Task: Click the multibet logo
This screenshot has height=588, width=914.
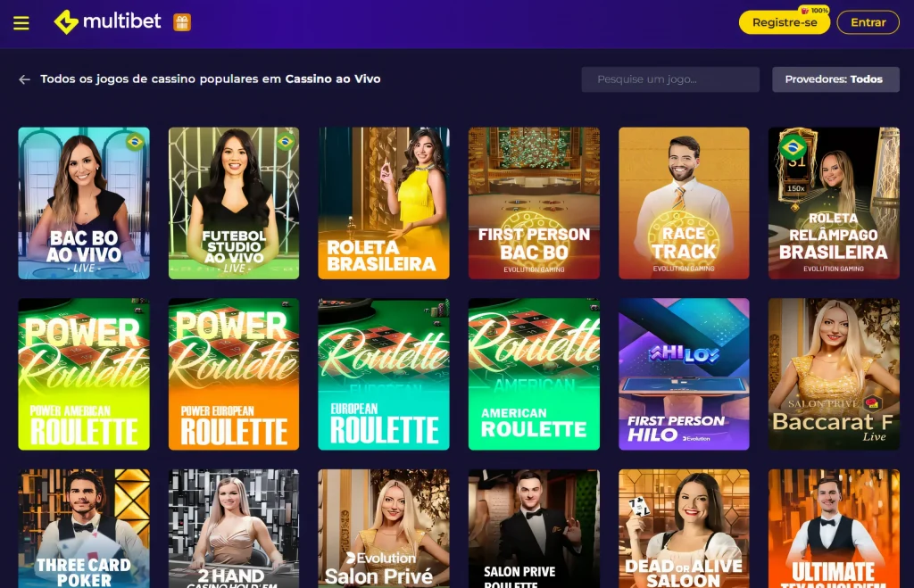Action: pos(107,22)
